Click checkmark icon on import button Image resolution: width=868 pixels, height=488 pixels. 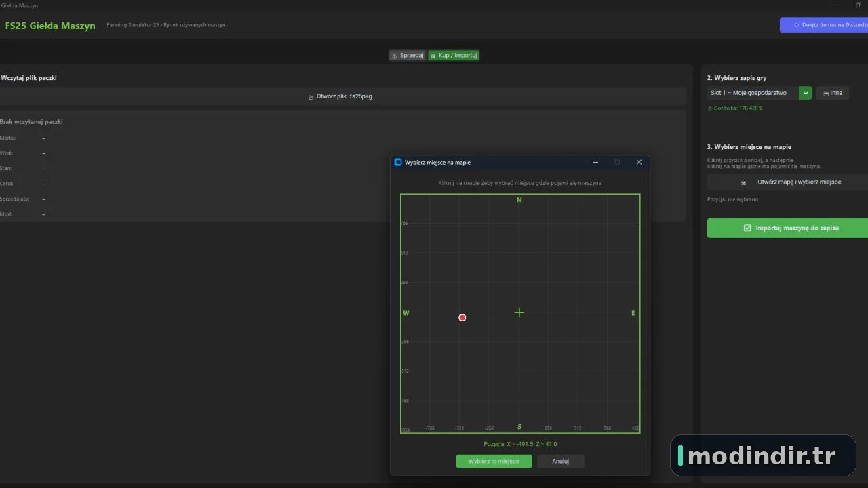(x=747, y=228)
